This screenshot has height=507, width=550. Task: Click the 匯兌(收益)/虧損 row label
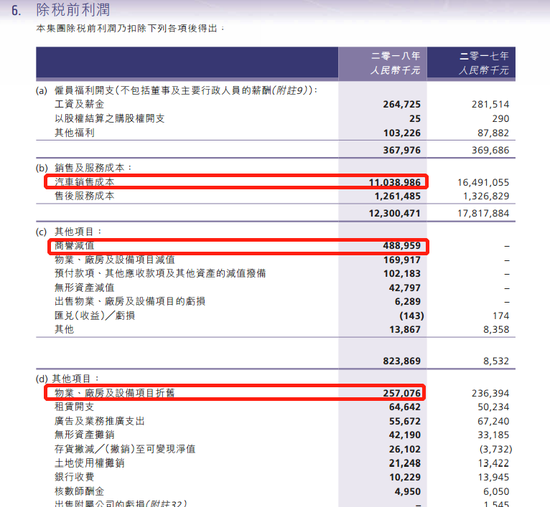point(95,315)
